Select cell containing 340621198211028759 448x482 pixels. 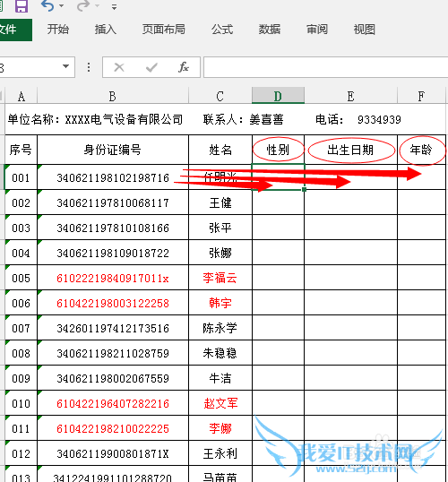pos(113,353)
